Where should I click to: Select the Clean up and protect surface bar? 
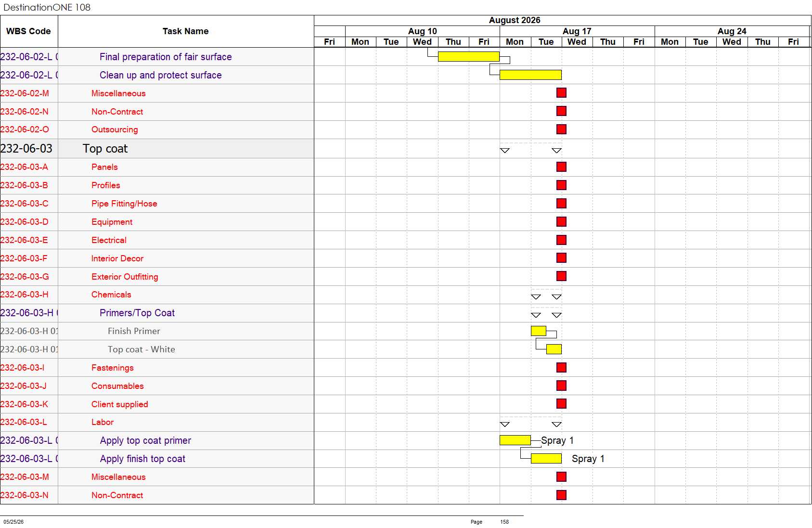530,75
